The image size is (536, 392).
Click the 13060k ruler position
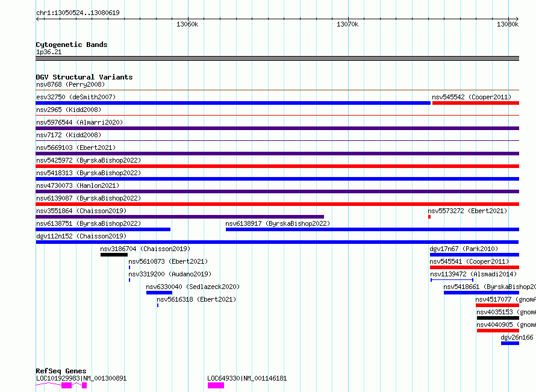pyautogui.click(x=187, y=24)
